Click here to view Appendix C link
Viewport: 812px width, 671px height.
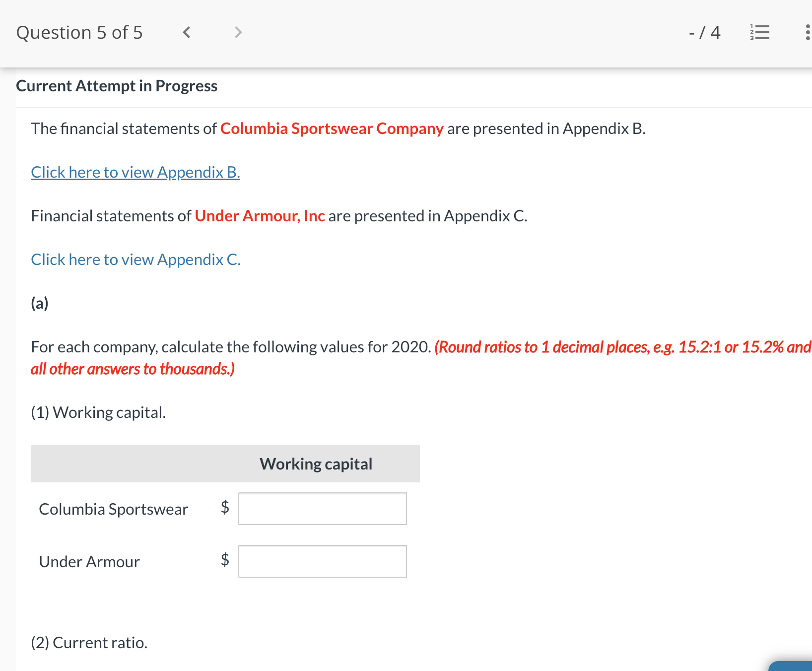point(136,260)
